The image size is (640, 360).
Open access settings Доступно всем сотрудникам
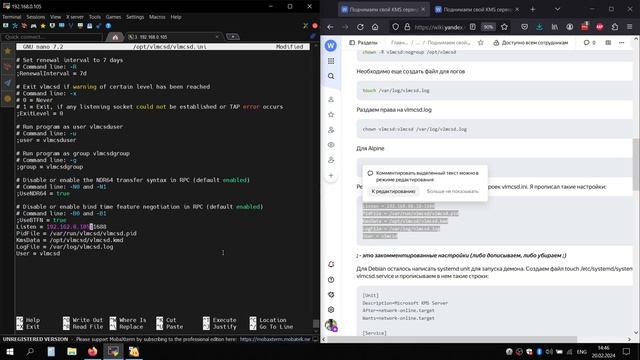coord(531,42)
